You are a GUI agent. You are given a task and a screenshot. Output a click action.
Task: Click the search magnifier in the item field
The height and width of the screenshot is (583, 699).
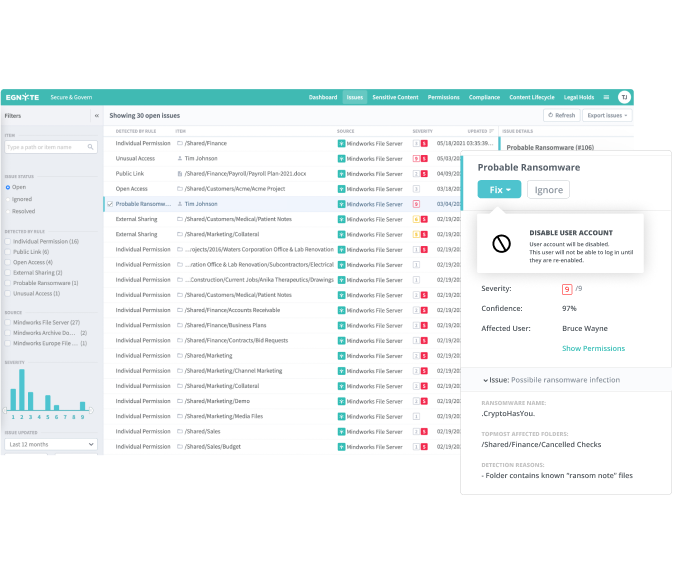[x=92, y=147]
